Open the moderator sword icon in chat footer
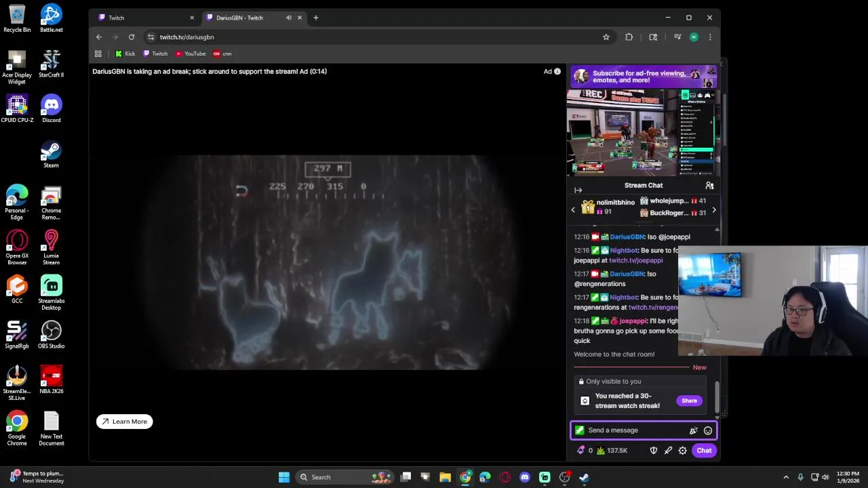 [668, 450]
